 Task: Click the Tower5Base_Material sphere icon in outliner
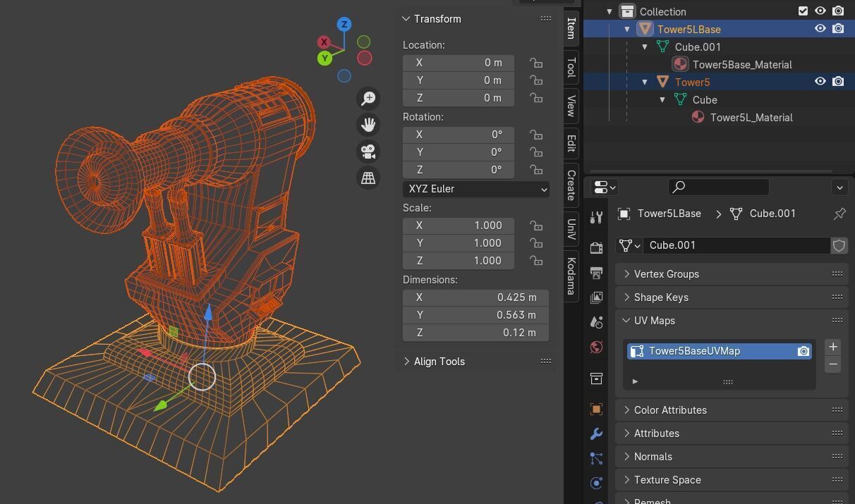(x=680, y=64)
